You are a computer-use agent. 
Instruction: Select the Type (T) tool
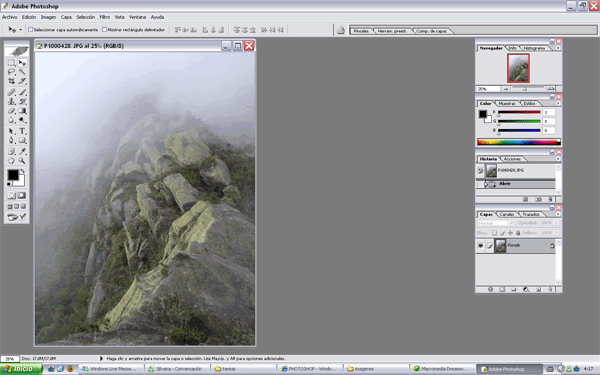point(22,131)
